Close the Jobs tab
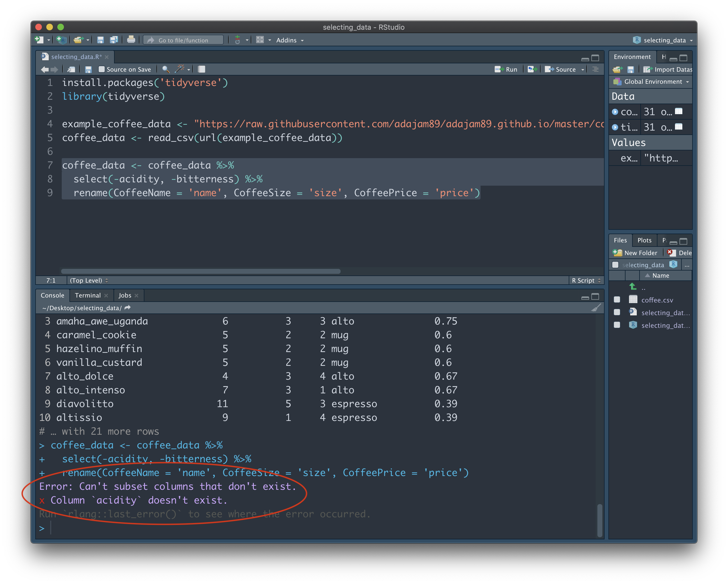Viewport: 728px width, 584px height. coord(136,295)
